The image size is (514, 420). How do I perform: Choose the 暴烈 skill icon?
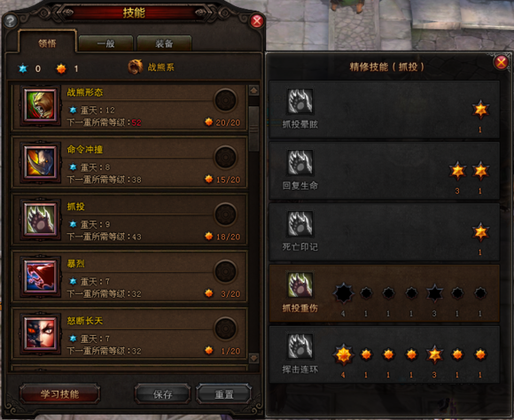(40, 276)
